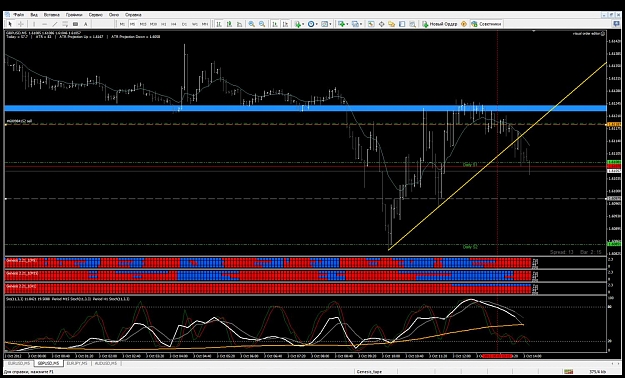Open the indicators list button
Image resolution: width=625 pixels, height=378 pixels.
297,24
